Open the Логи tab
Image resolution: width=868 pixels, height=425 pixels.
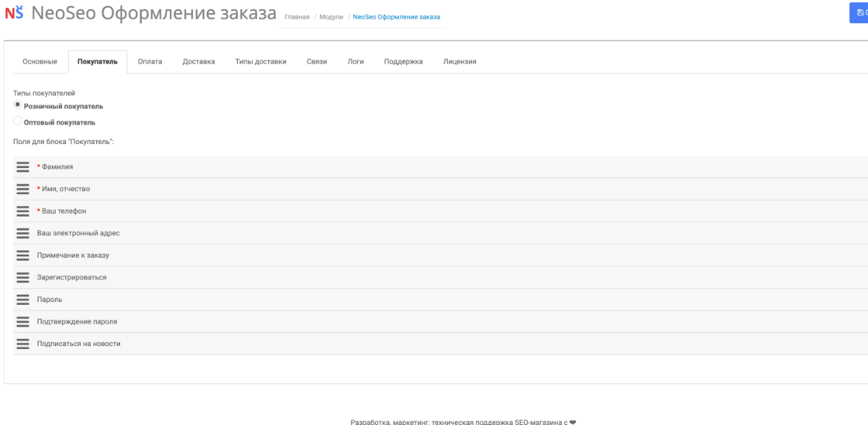click(x=356, y=62)
